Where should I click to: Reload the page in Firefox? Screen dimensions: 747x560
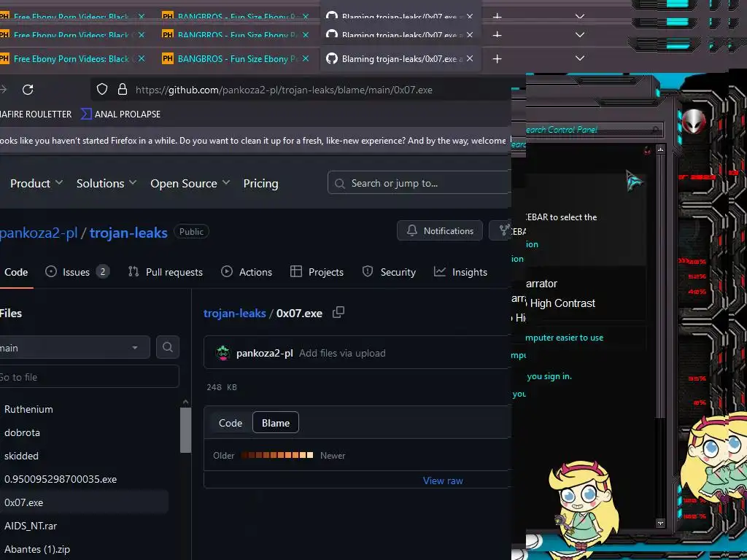(28, 90)
